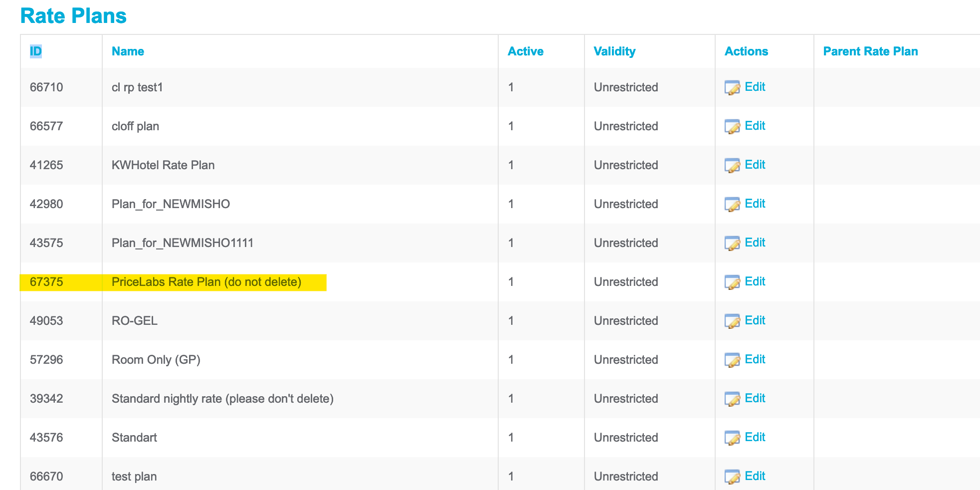Click the edit pencil icon for Plan_for_NEWMISHO1111
This screenshot has height=490, width=980.
point(732,243)
